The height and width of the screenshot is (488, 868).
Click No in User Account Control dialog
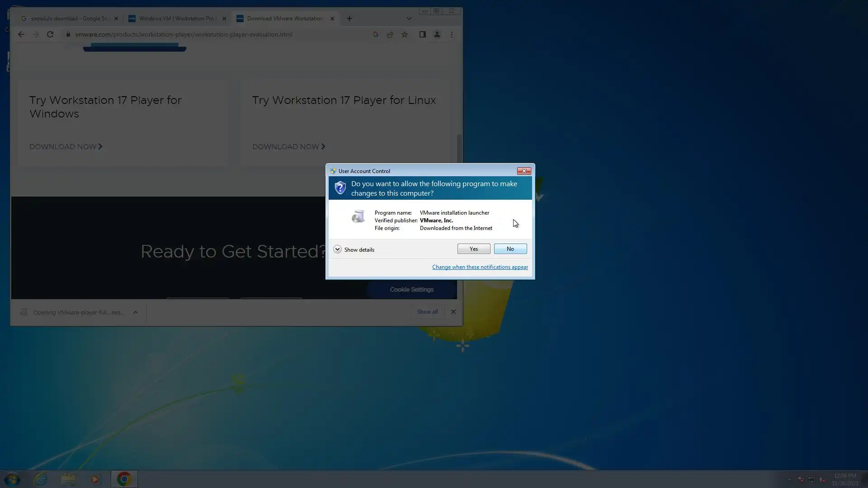click(x=510, y=249)
